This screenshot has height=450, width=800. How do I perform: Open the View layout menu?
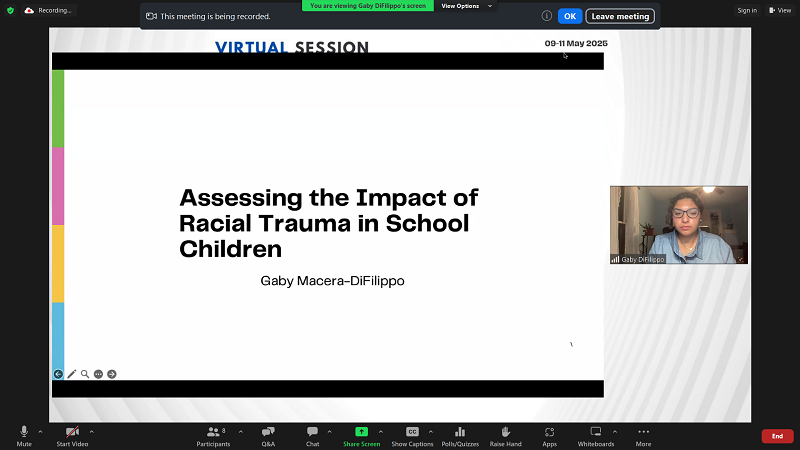click(779, 10)
